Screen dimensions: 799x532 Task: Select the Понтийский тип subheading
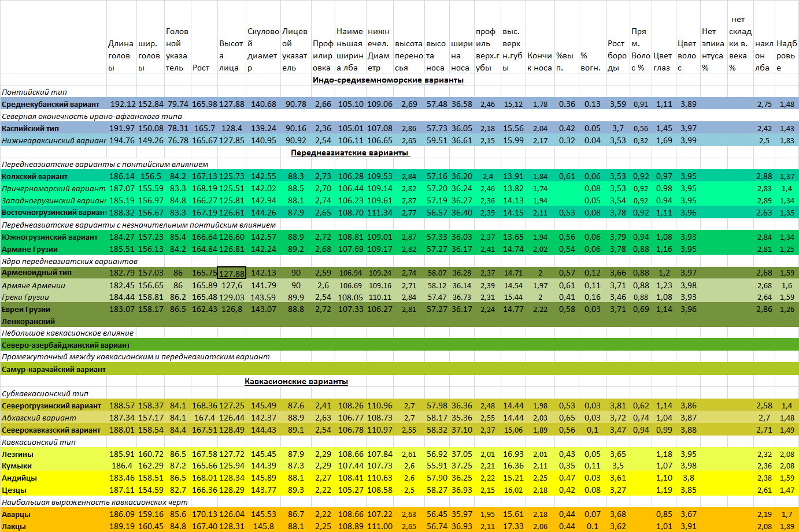click(x=34, y=92)
